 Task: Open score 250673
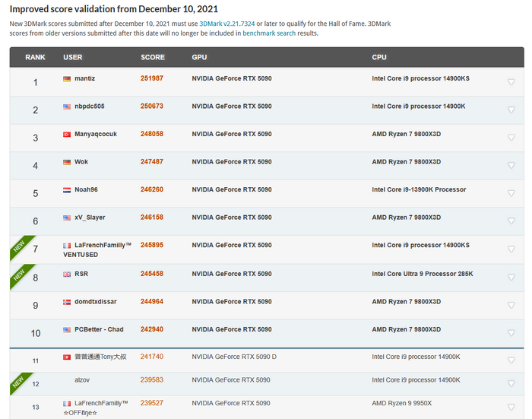point(152,106)
